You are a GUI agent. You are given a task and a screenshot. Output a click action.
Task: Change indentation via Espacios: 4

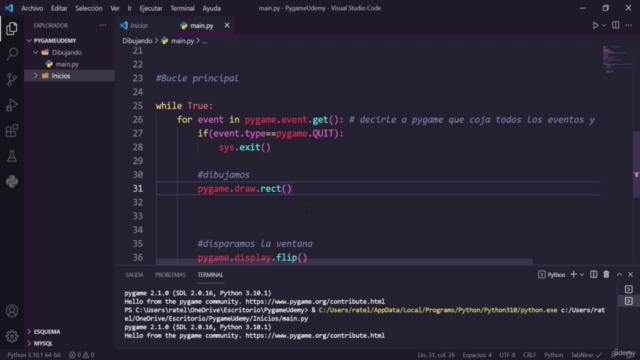(x=477, y=355)
